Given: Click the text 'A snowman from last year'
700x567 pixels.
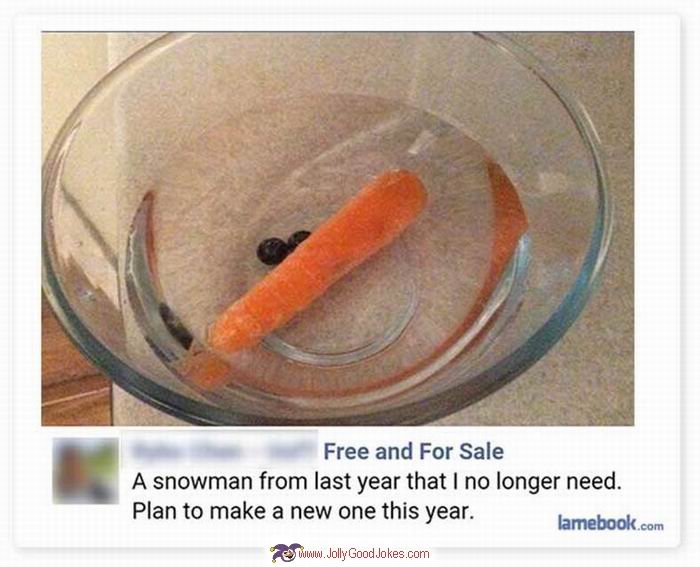Looking at the screenshot, I should tap(267, 482).
